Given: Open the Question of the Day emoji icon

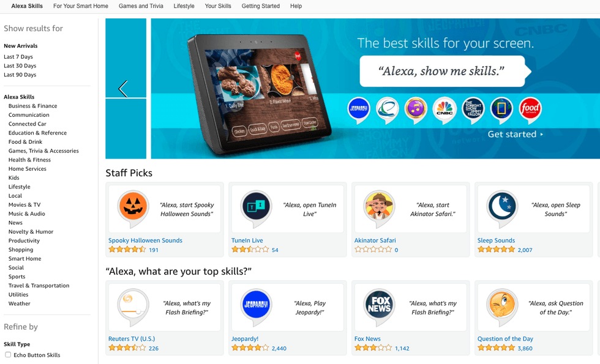Looking at the screenshot, I should [x=503, y=306].
